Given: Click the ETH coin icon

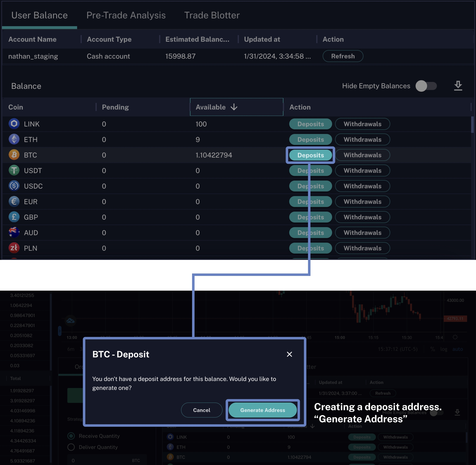Looking at the screenshot, I should pos(14,140).
